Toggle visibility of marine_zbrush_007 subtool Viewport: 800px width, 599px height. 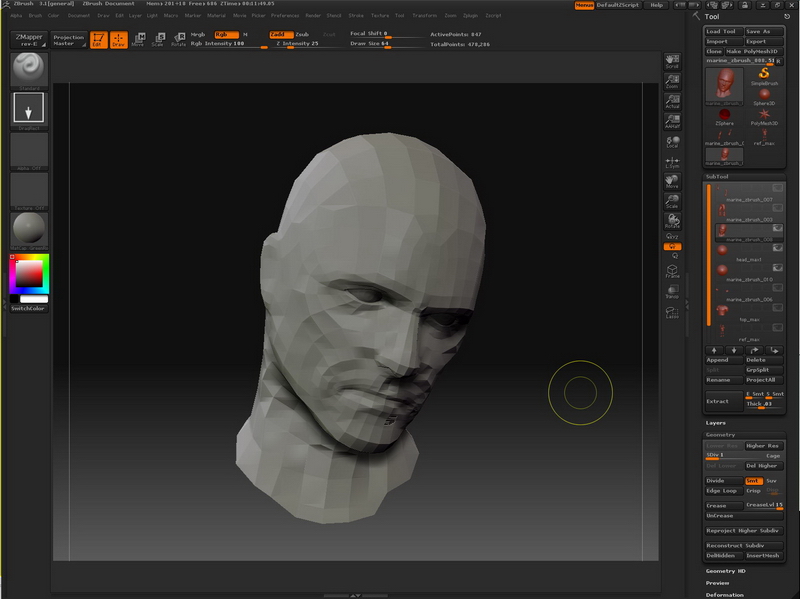777,188
